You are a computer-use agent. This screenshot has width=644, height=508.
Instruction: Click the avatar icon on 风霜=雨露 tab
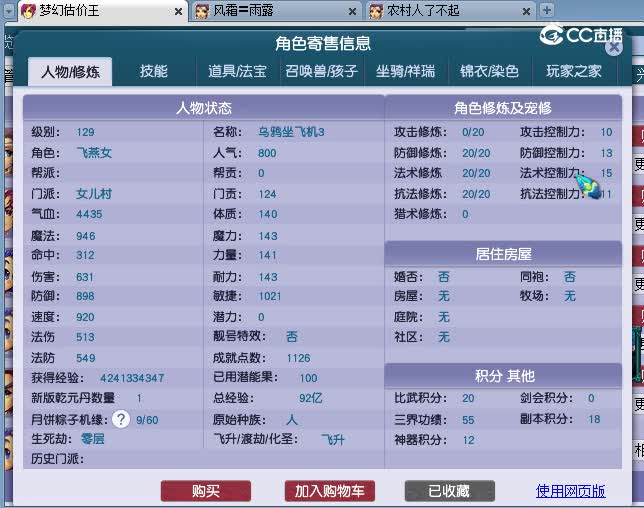point(202,11)
